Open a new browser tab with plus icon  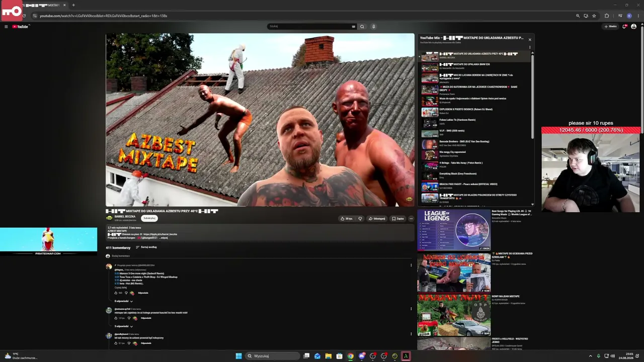[73, 5]
